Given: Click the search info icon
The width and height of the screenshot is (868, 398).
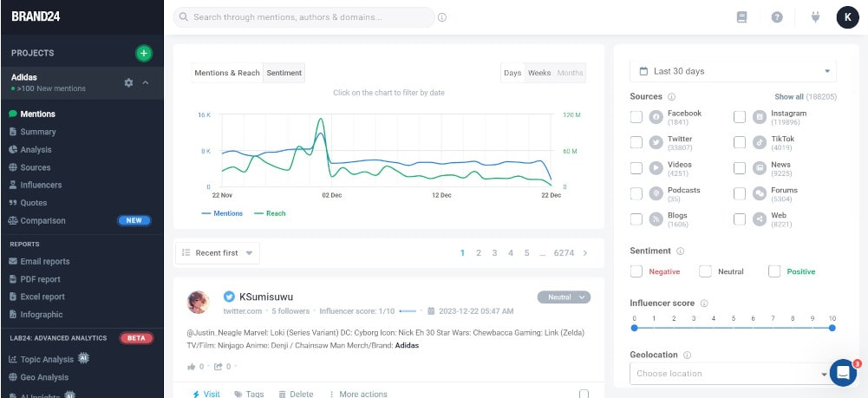Looking at the screenshot, I should [441, 17].
